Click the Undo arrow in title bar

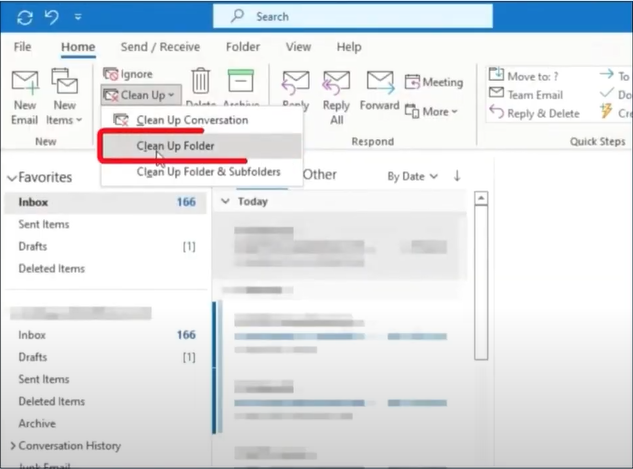click(52, 17)
